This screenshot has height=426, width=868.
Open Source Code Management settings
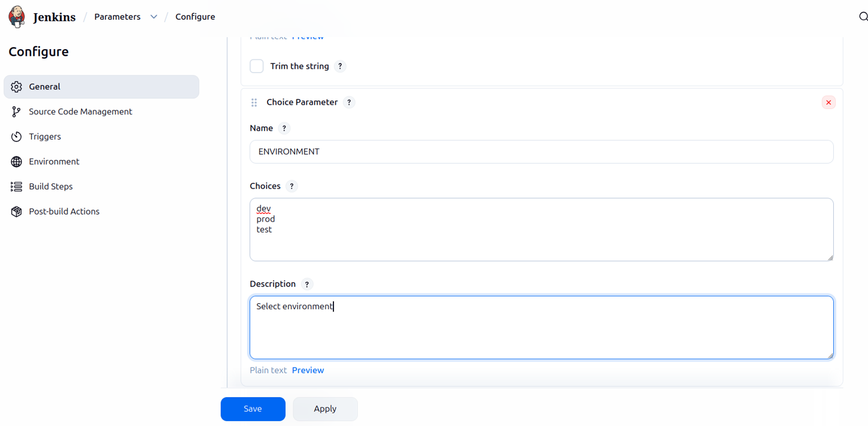coord(80,111)
